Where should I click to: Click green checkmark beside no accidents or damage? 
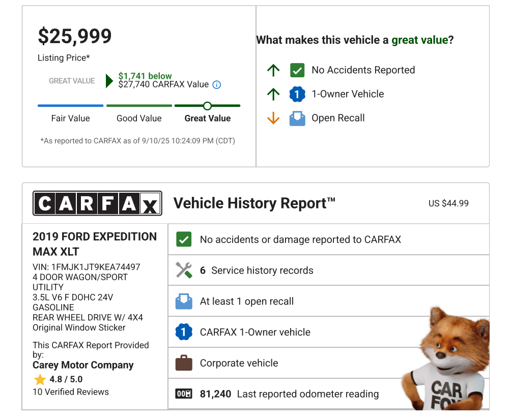[x=184, y=239]
